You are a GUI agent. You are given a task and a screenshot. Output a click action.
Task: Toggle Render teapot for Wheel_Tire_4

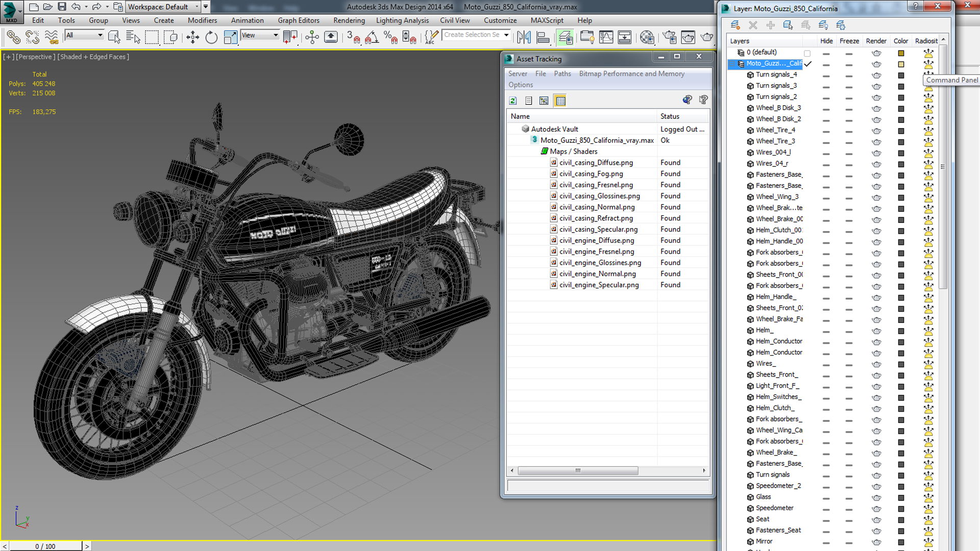pyautogui.click(x=876, y=131)
